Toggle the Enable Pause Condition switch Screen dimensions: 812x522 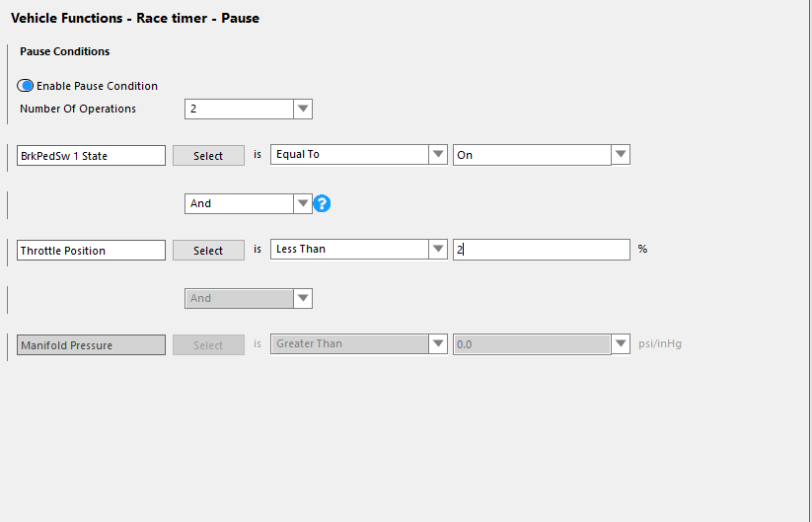click(25, 86)
